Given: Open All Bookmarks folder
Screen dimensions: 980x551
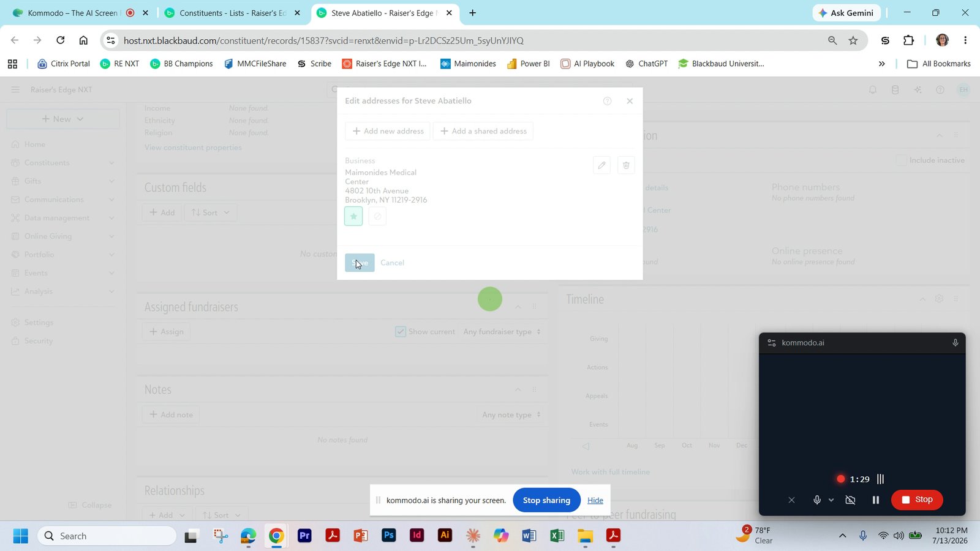Looking at the screenshot, I should 939,64.
